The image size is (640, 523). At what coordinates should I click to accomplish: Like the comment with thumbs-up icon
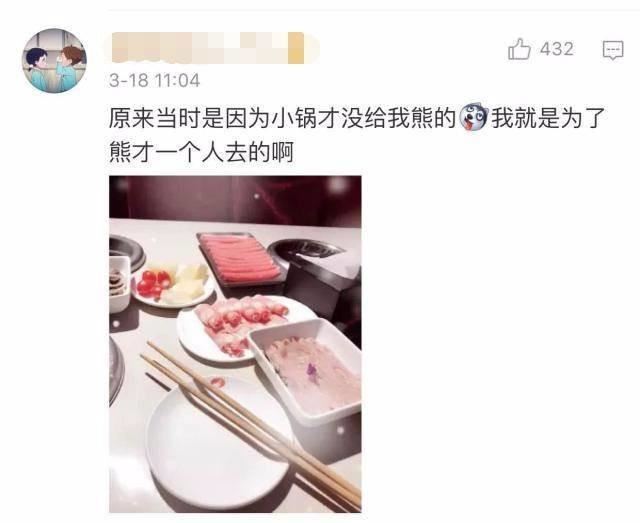[519, 49]
